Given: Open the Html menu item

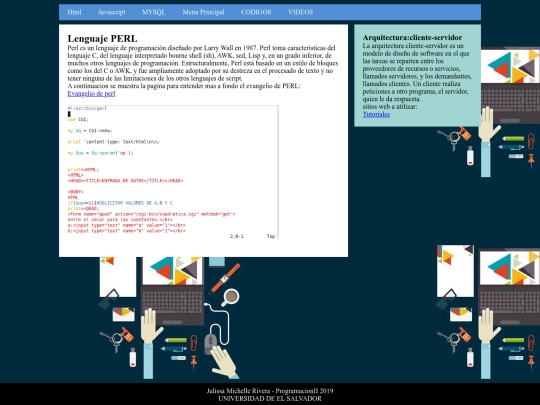Looking at the screenshot, I should pyautogui.click(x=74, y=12).
